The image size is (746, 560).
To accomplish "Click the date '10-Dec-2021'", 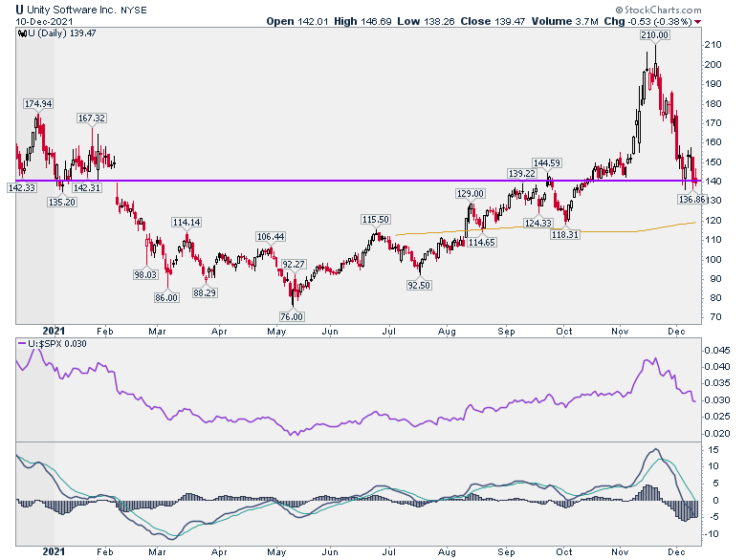I will (44, 21).
